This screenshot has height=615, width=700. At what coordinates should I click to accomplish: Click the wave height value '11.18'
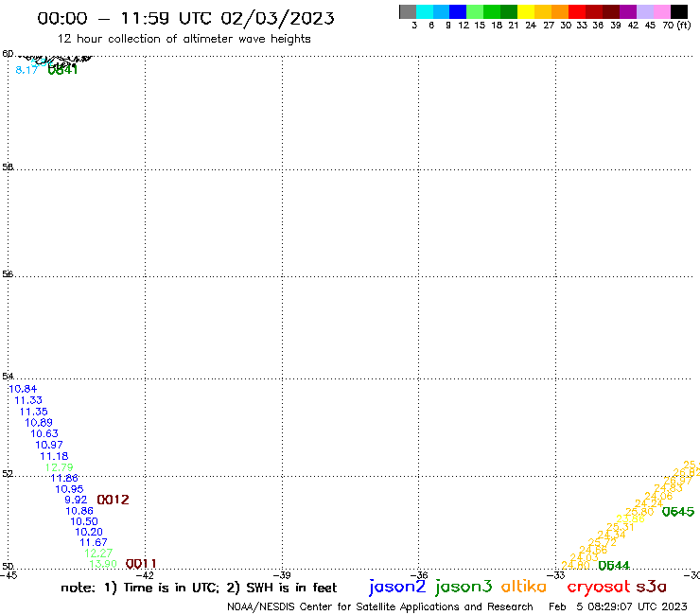[54, 456]
